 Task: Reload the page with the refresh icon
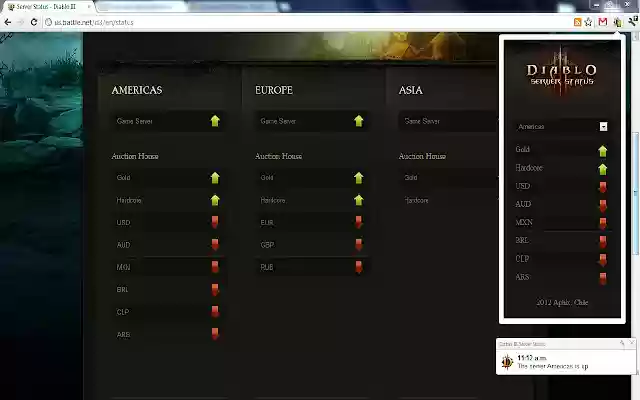click(34, 22)
